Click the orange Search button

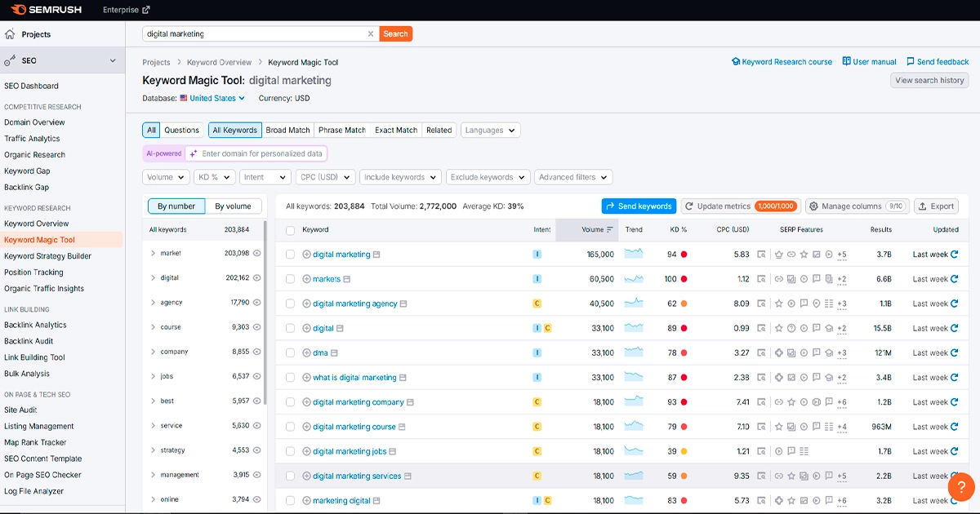pos(396,34)
